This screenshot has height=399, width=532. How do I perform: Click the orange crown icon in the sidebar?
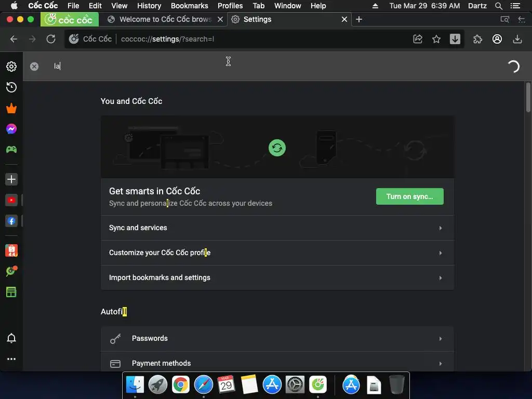[11, 108]
